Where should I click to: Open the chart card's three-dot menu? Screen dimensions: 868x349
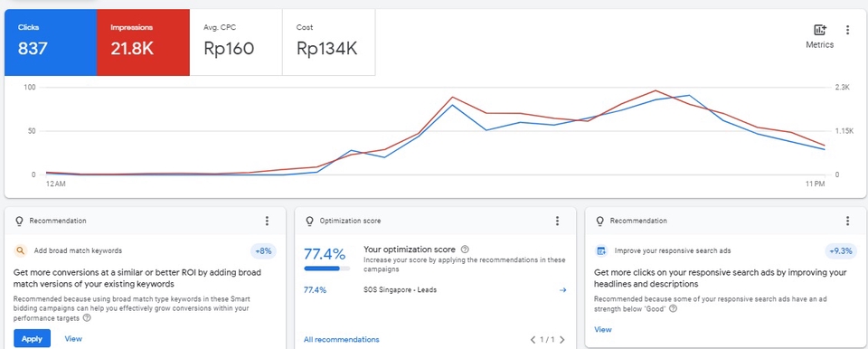point(847,30)
